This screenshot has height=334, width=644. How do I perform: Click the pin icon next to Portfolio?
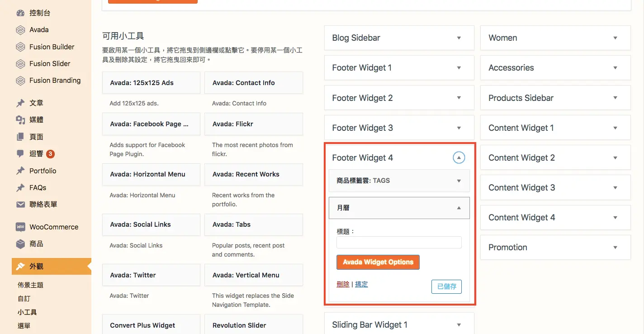pos(20,171)
